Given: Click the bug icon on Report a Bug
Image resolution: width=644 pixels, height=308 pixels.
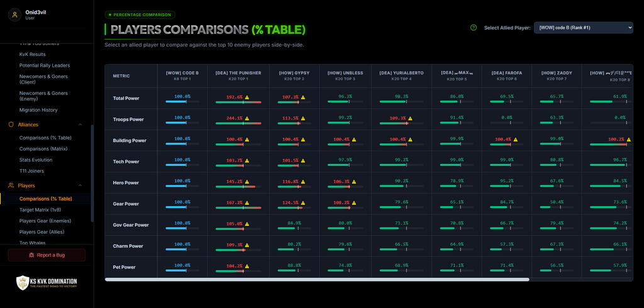Looking at the screenshot, I should (31, 255).
